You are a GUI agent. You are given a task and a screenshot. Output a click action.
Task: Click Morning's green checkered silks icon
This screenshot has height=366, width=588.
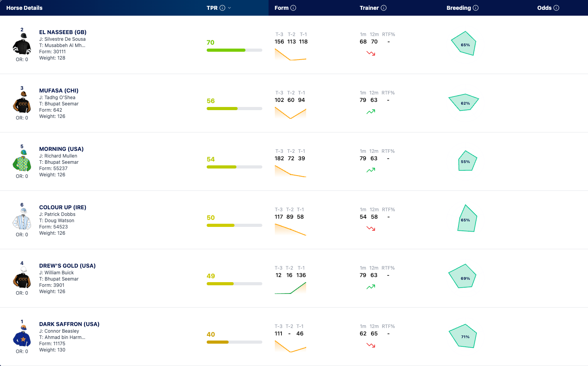pyautogui.click(x=22, y=161)
